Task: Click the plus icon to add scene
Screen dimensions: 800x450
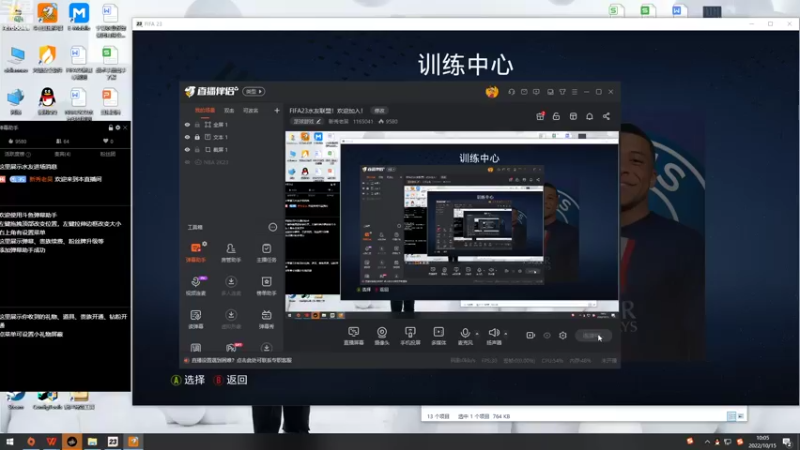Action: tap(277, 110)
